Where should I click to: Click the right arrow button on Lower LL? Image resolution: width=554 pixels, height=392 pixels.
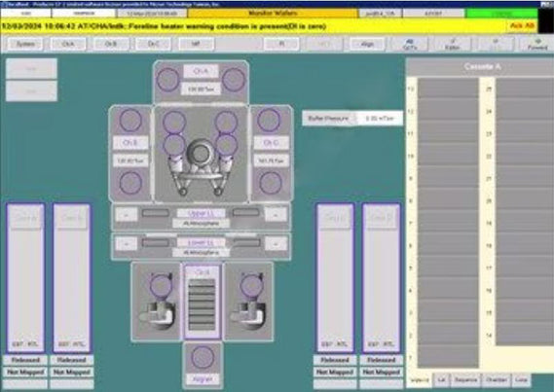point(276,244)
